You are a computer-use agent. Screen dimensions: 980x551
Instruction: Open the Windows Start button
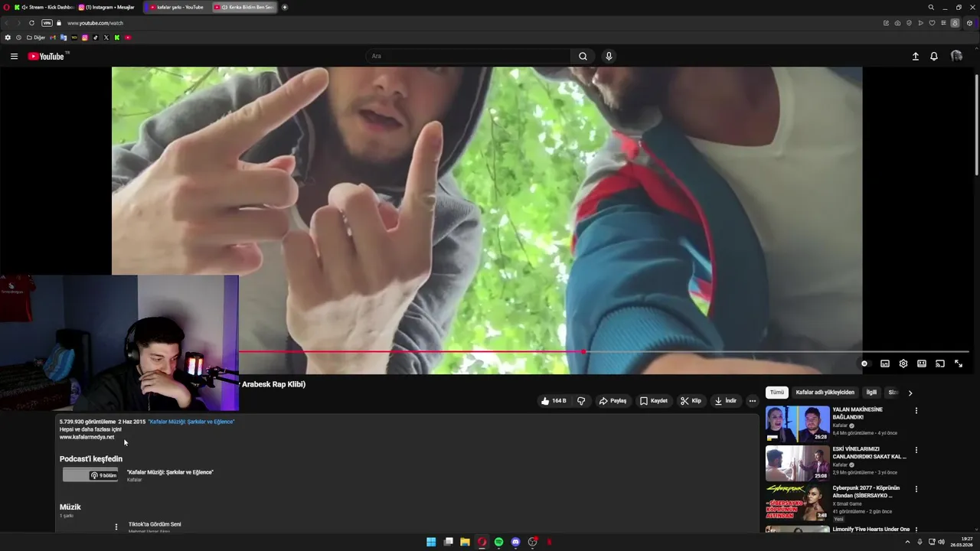click(431, 542)
